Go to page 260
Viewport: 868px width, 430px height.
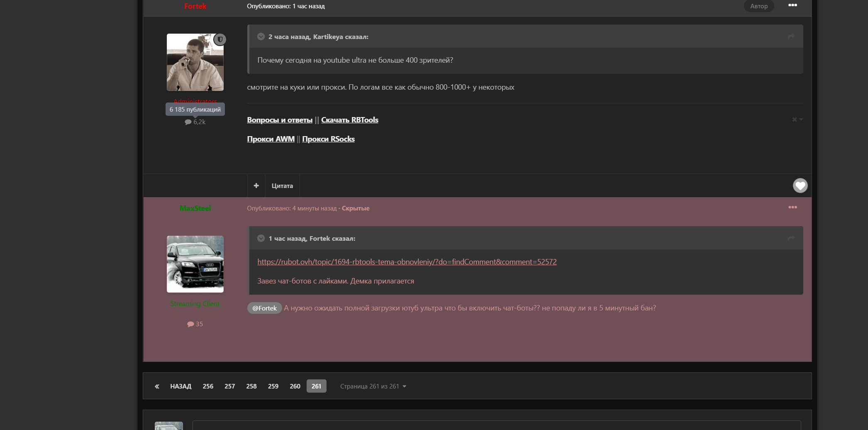coord(295,386)
